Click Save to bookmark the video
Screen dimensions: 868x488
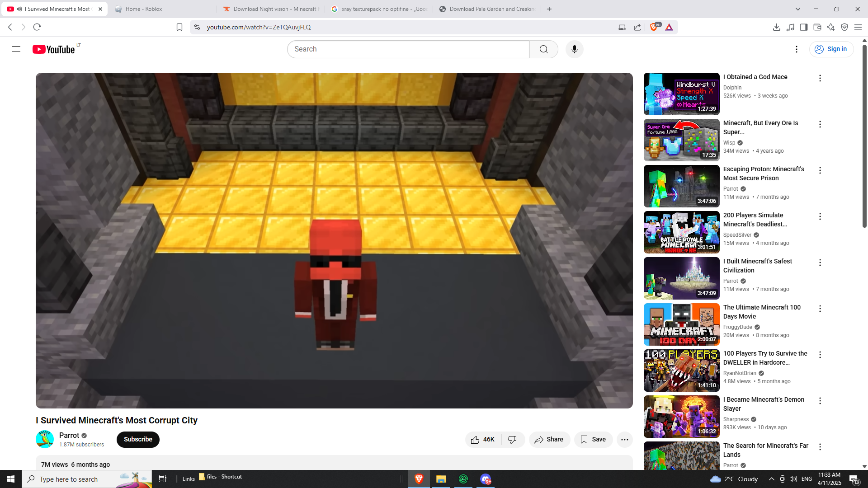[x=593, y=439]
